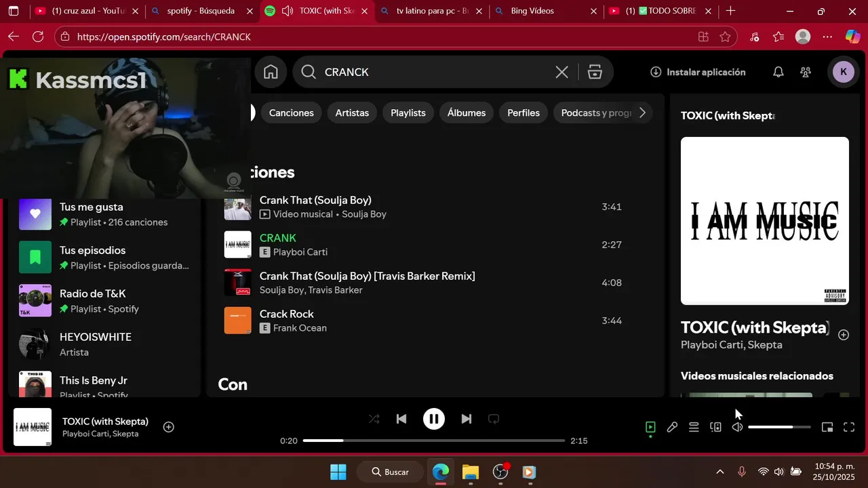Toggle repeat mode

pyautogui.click(x=494, y=419)
